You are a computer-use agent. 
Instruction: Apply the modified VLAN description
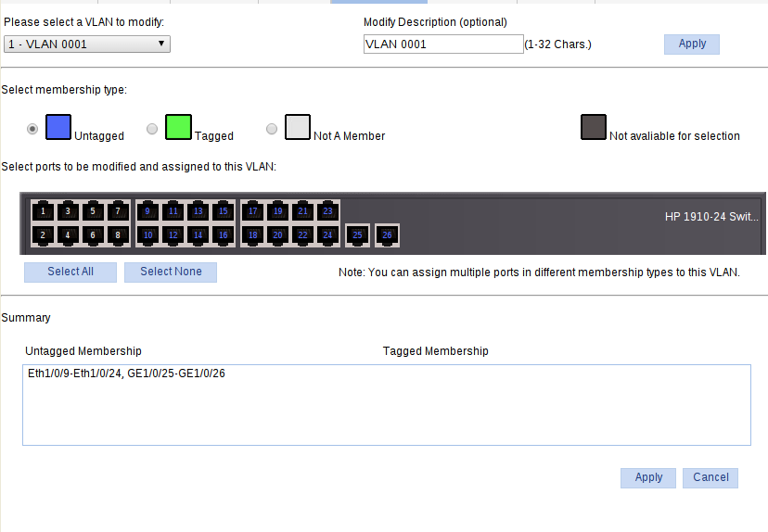tap(692, 44)
